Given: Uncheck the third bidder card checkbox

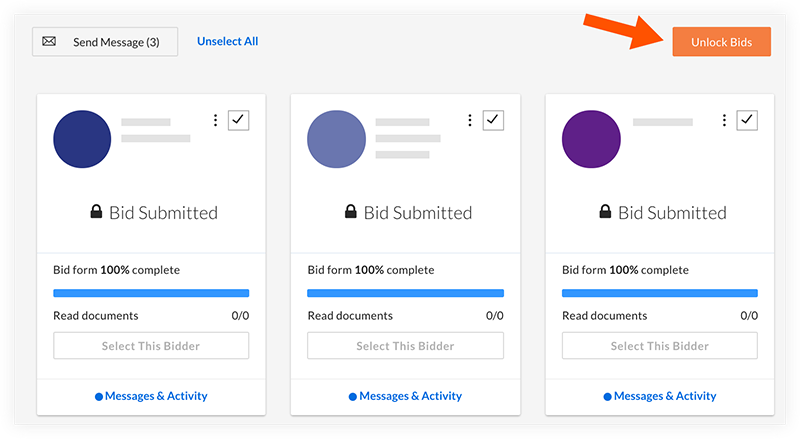Looking at the screenshot, I should 747,120.
